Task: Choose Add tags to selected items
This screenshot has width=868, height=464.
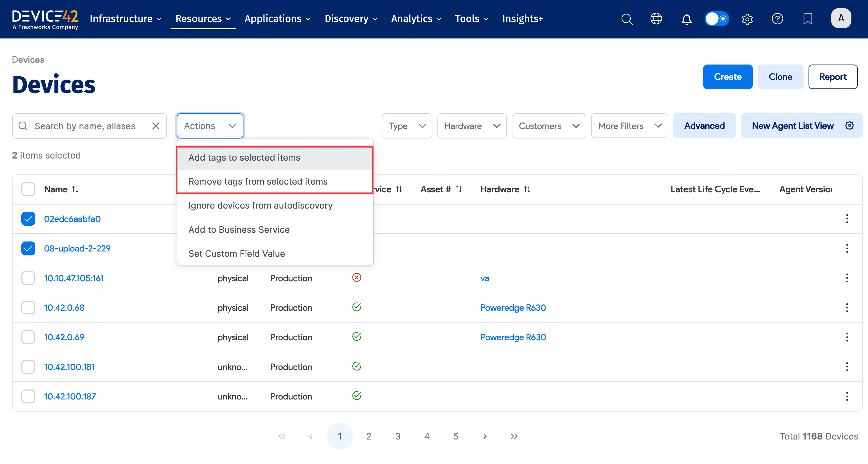Action: click(244, 157)
